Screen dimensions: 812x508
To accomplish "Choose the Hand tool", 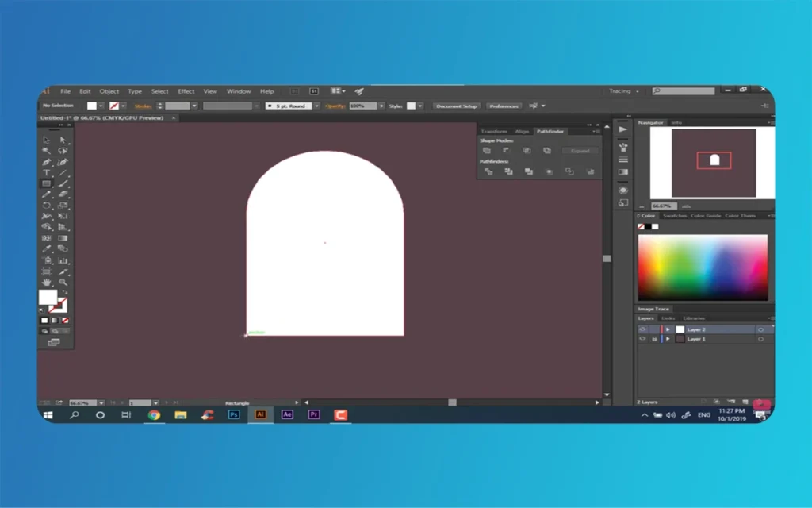I will 47,282.
